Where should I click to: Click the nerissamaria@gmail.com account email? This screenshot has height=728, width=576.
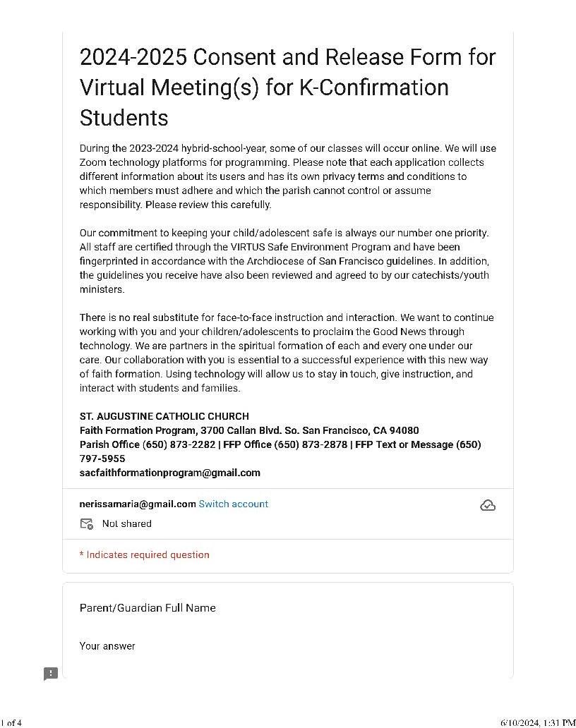138,504
